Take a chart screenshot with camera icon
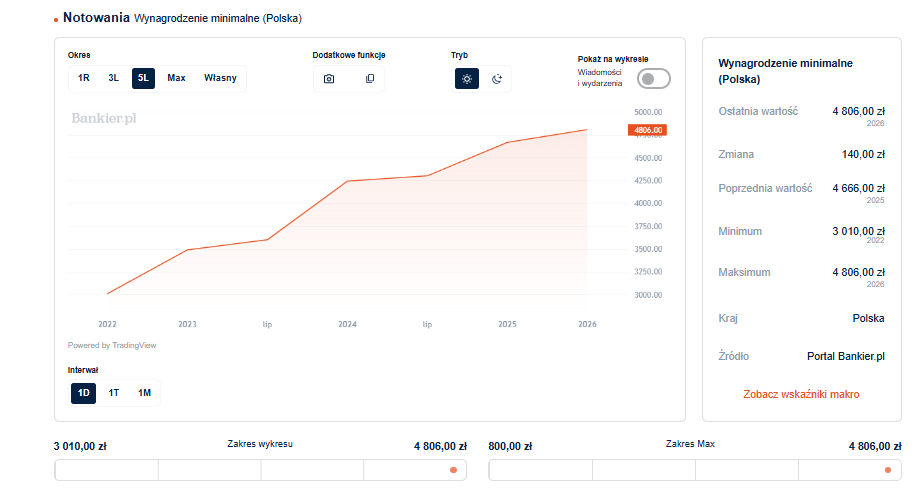 point(329,79)
